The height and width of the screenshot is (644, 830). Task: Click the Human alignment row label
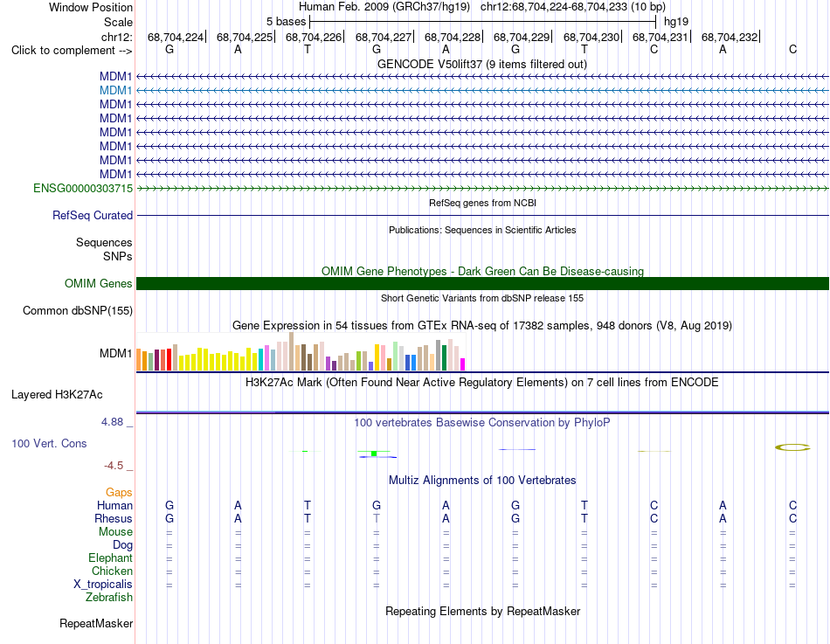point(114,506)
